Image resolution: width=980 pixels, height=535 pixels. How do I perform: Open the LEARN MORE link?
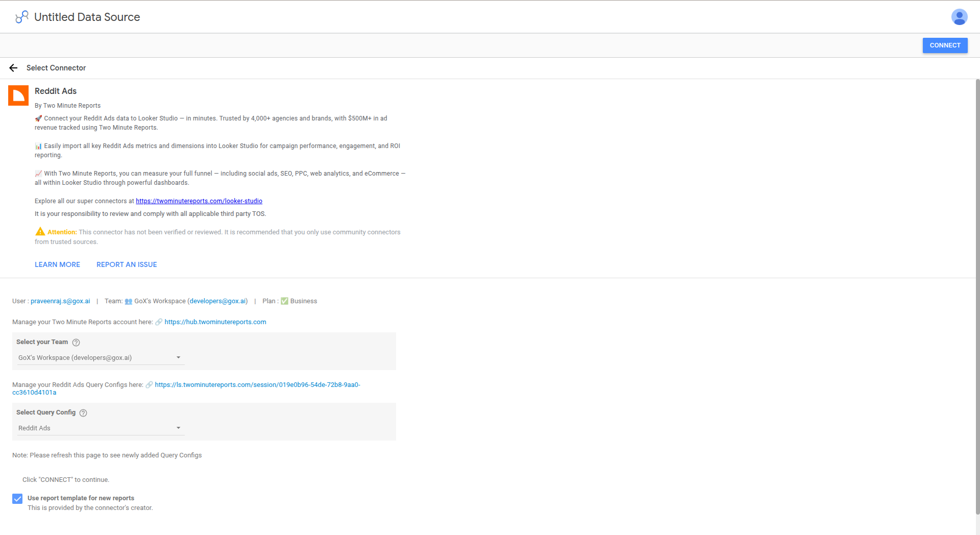tap(57, 264)
